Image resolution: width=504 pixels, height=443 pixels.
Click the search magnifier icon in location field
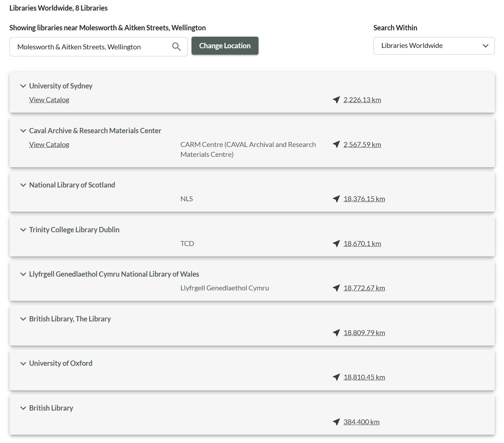point(176,47)
